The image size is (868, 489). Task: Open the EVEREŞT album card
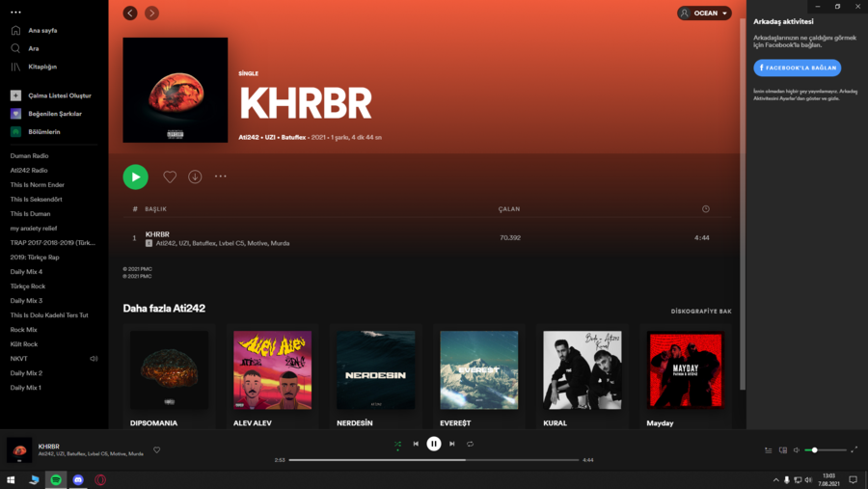tap(478, 376)
